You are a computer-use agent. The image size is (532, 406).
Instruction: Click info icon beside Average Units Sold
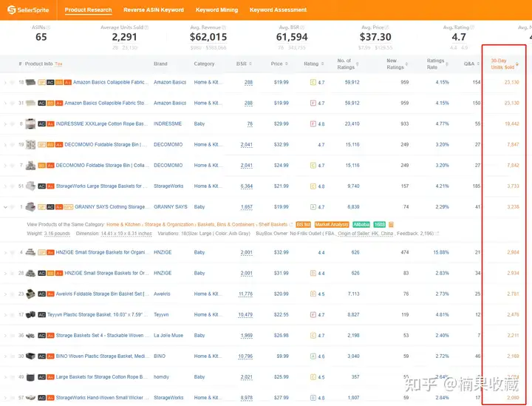pyautogui.click(x=146, y=27)
